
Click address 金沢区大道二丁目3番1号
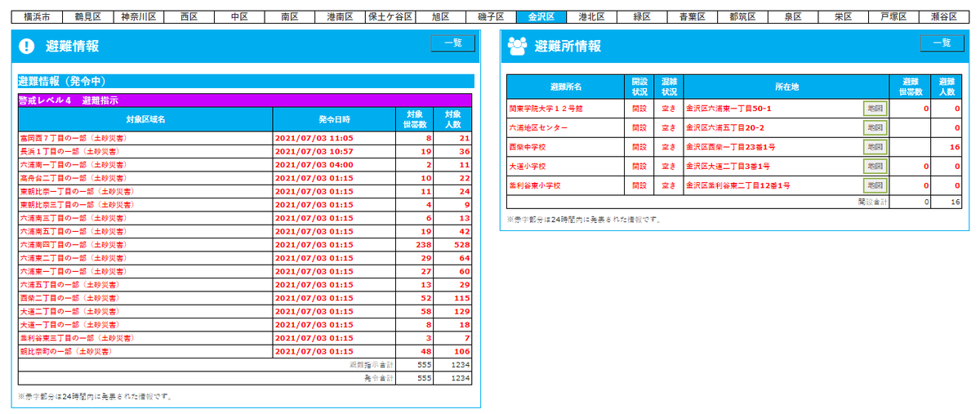click(x=728, y=167)
